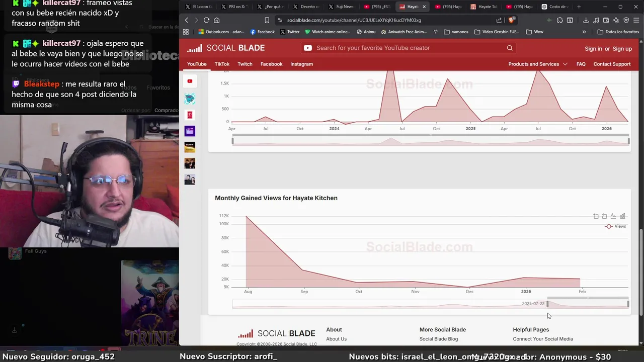Open the Wow bookmarks folder
The height and width of the screenshot is (362, 644).
(x=534, y=32)
